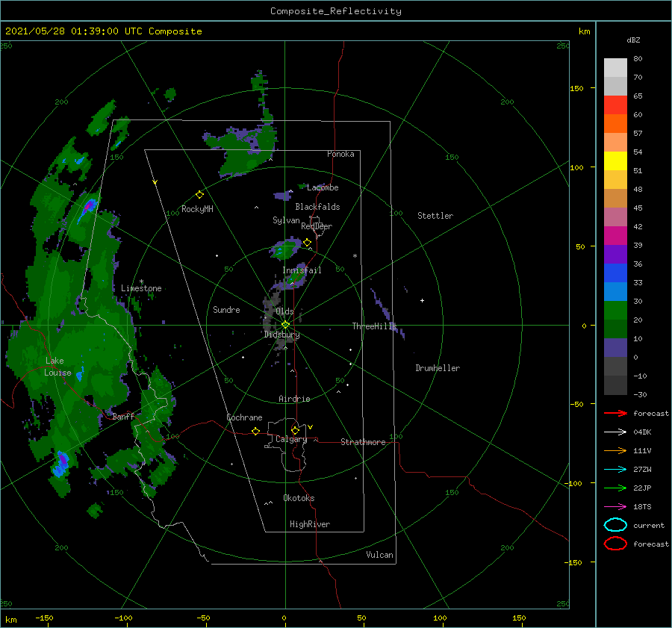
Task: Click the yellow diamond marker inside Calgary
Action: [x=295, y=430]
